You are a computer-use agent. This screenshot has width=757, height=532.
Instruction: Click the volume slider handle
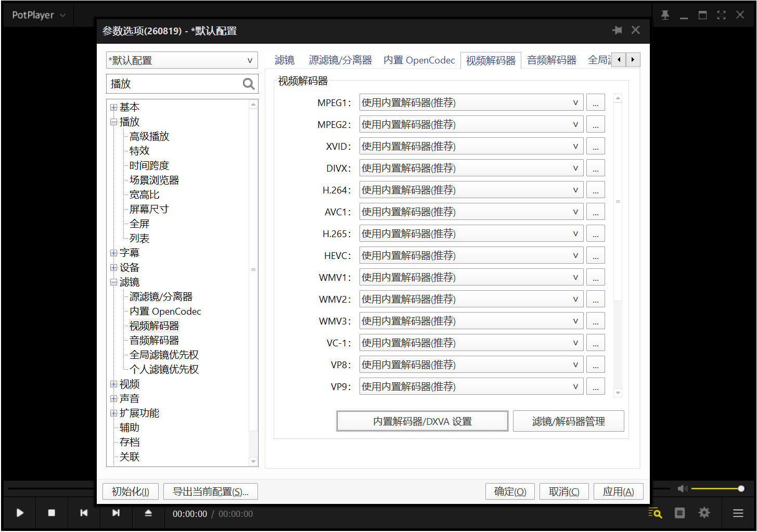741,488
